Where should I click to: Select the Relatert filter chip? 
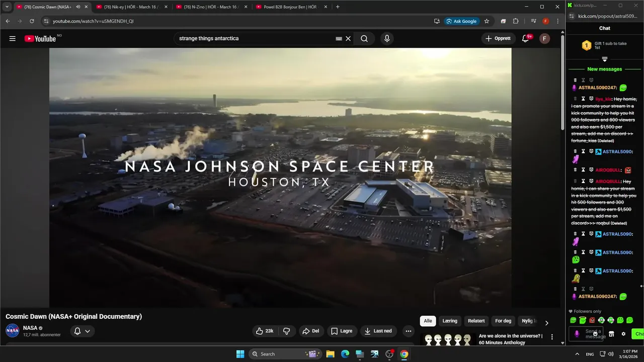[476, 321]
